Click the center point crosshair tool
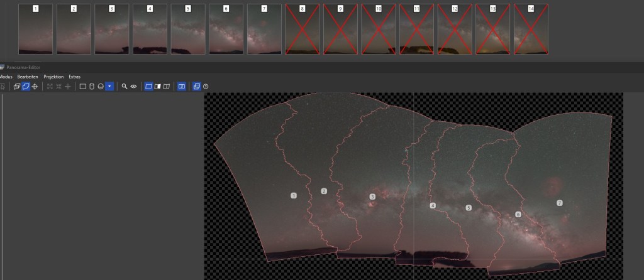Viewport: 644px width, 280px height. (x=35, y=86)
